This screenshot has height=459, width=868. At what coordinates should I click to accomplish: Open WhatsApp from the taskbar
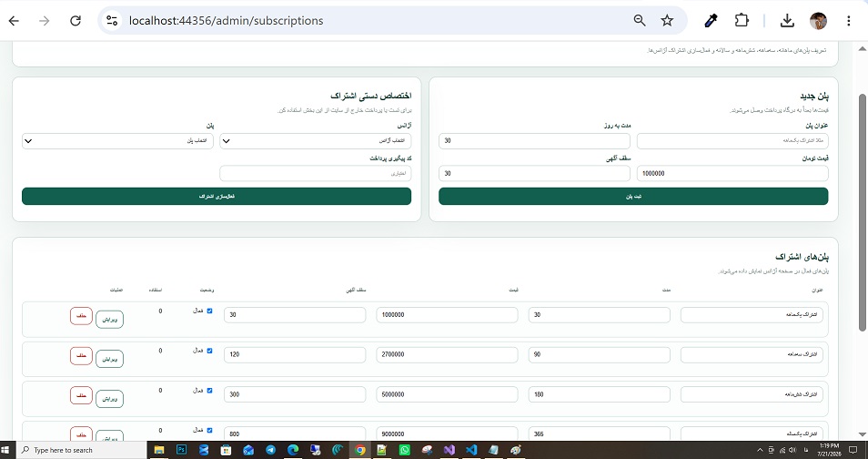(x=405, y=450)
